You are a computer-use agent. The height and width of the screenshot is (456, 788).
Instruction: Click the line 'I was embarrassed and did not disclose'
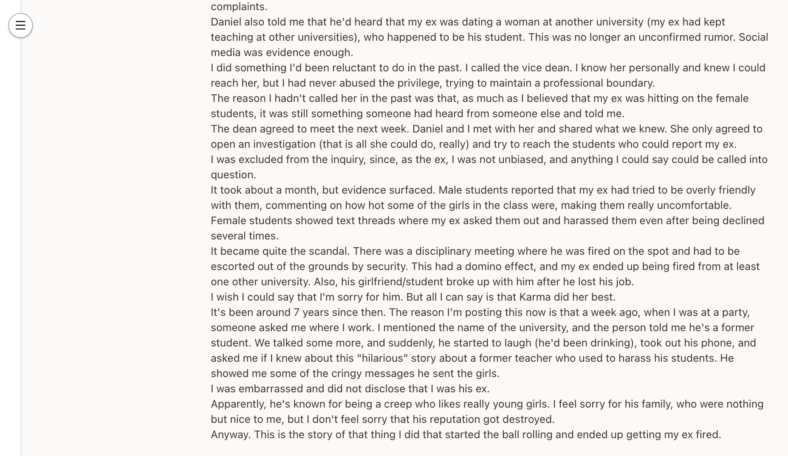click(x=350, y=389)
